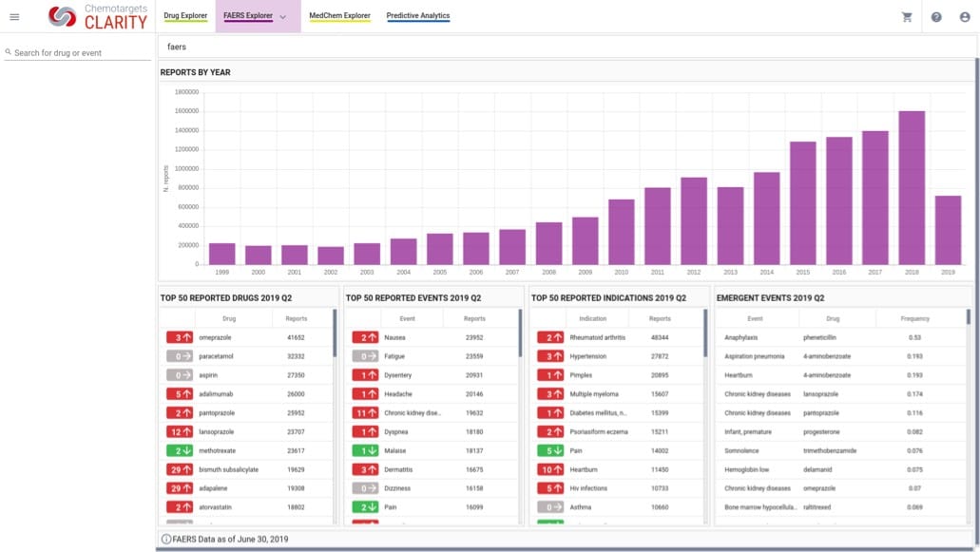This screenshot has width=980, height=552.
Task: Click the Top 50 Reported Events scrollbar
Action: pyautogui.click(x=520, y=334)
